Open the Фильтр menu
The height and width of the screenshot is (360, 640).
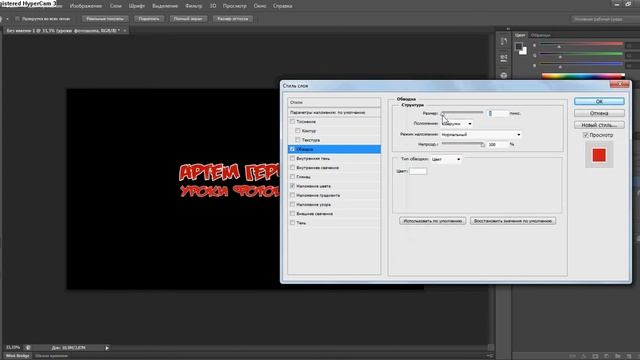tap(193, 6)
